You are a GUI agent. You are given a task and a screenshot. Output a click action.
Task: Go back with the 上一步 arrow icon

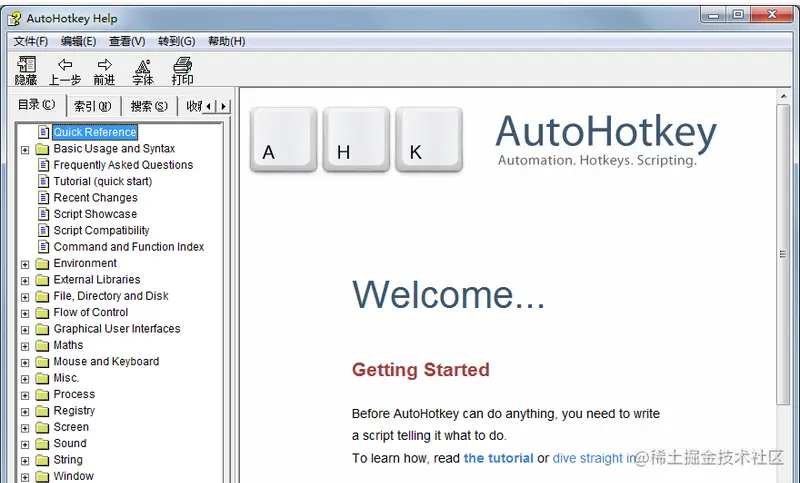click(x=65, y=65)
